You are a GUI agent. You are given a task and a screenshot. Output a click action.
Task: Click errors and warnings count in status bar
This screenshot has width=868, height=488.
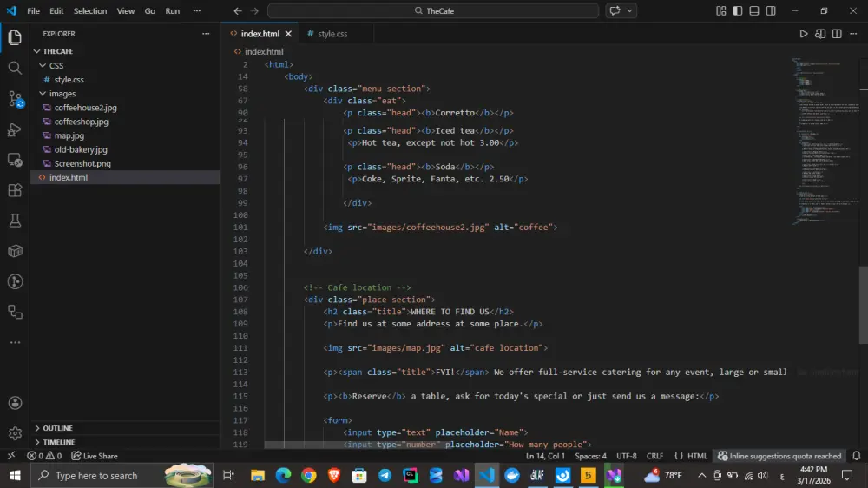pyautogui.click(x=44, y=456)
